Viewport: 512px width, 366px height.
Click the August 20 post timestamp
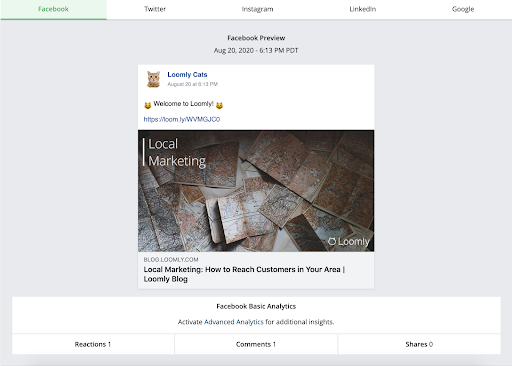point(192,84)
